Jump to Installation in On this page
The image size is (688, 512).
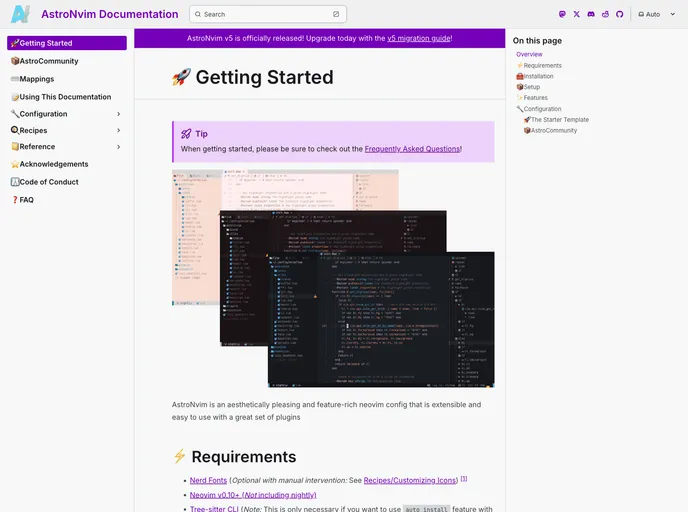click(535, 76)
